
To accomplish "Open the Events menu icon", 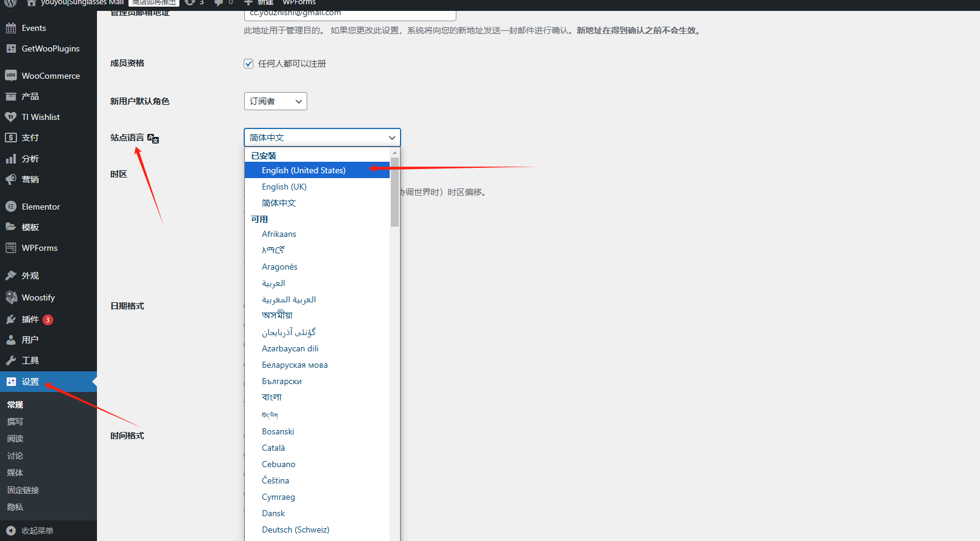I will tap(11, 28).
